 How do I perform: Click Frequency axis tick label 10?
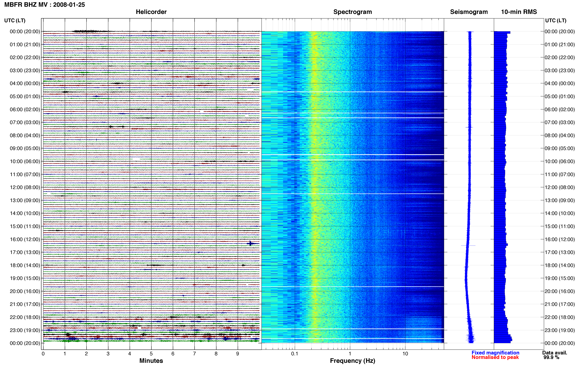point(405,354)
